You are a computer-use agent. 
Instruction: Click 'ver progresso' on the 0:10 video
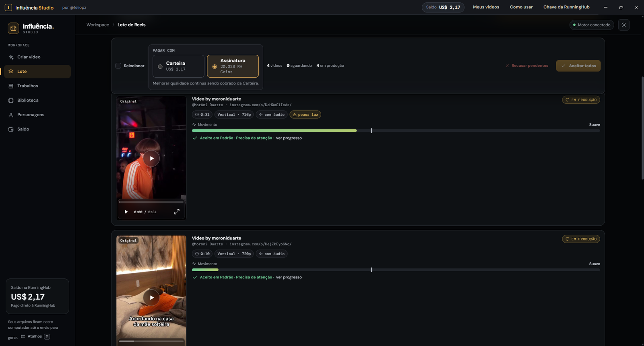pyautogui.click(x=289, y=277)
